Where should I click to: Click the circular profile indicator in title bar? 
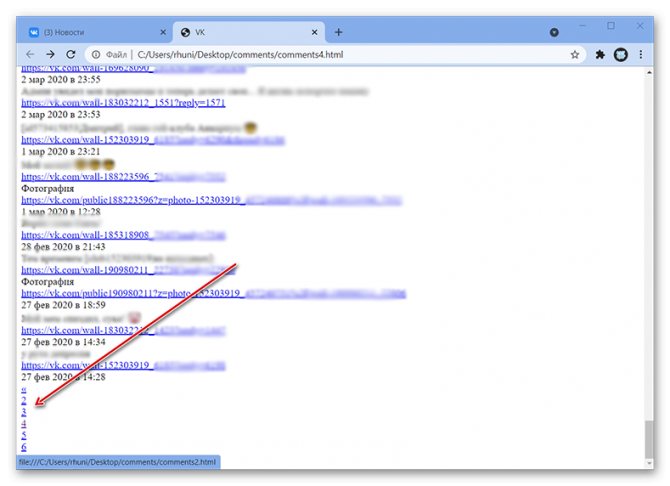click(554, 32)
